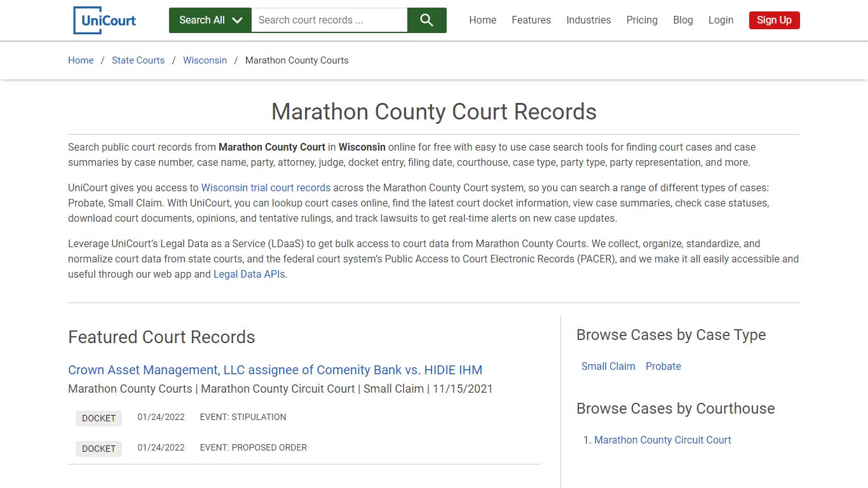Click the UniCourt logo
This screenshot has height=488, width=868.
click(105, 20)
